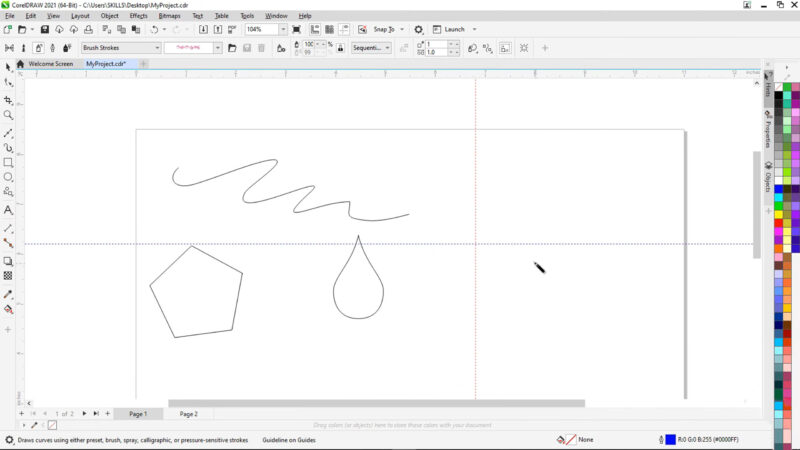
Task: Toggle Show grid button
Action: pyautogui.click(x=330, y=30)
